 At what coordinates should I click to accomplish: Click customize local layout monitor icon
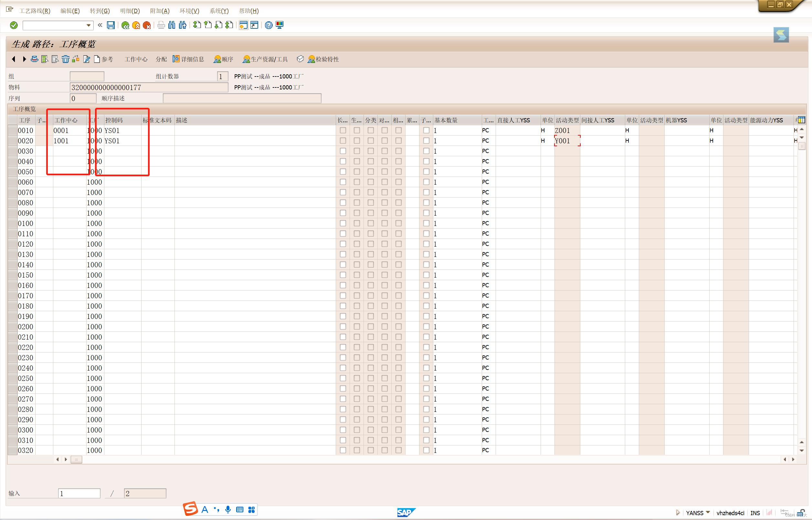[x=279, y=25]
